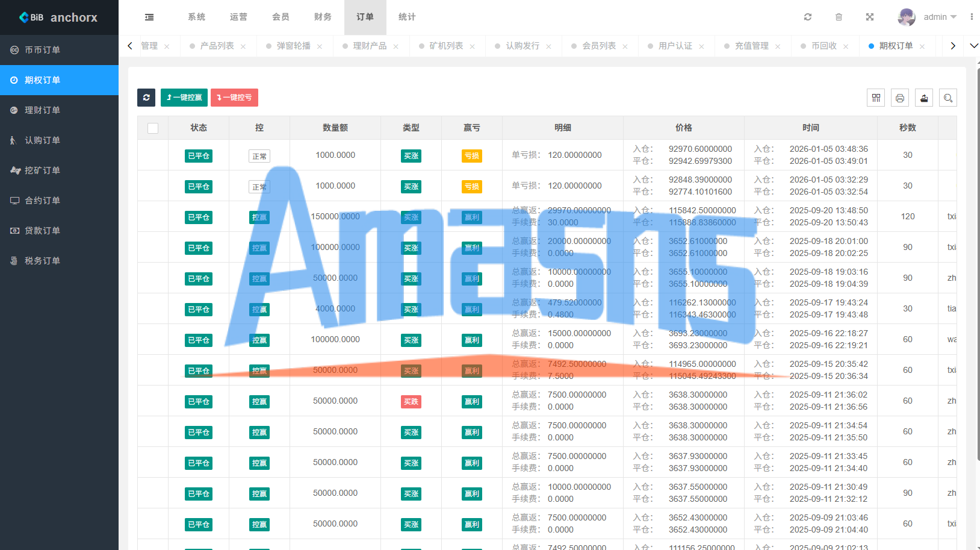This screenshot has height=550, width=980.
Task: Close the 期权订单 page tab
Action: click(922, 46)
